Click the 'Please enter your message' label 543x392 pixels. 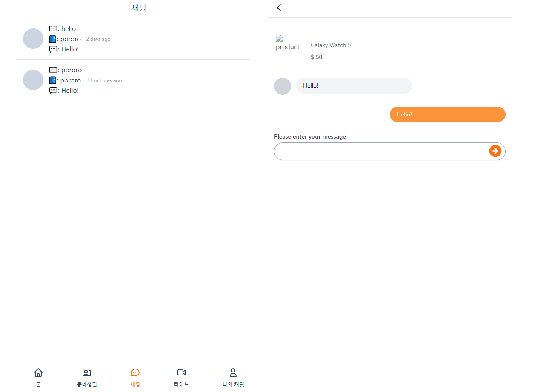tap(310, 136)
